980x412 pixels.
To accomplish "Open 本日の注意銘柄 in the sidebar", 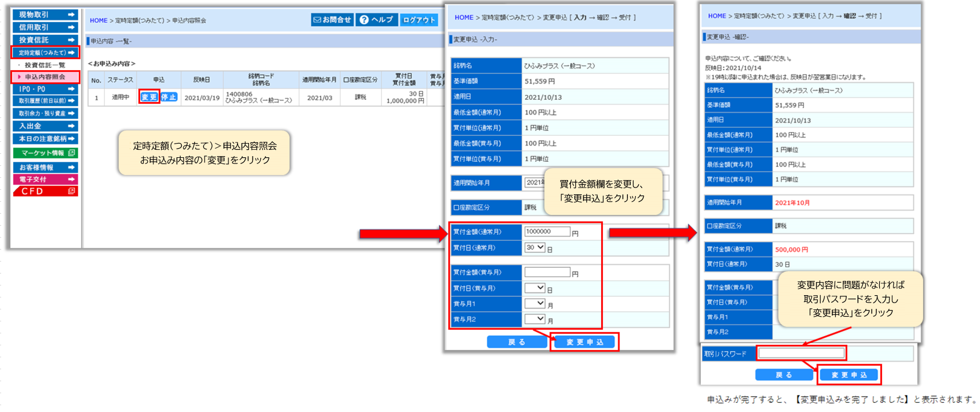I will tap(45, 138).
